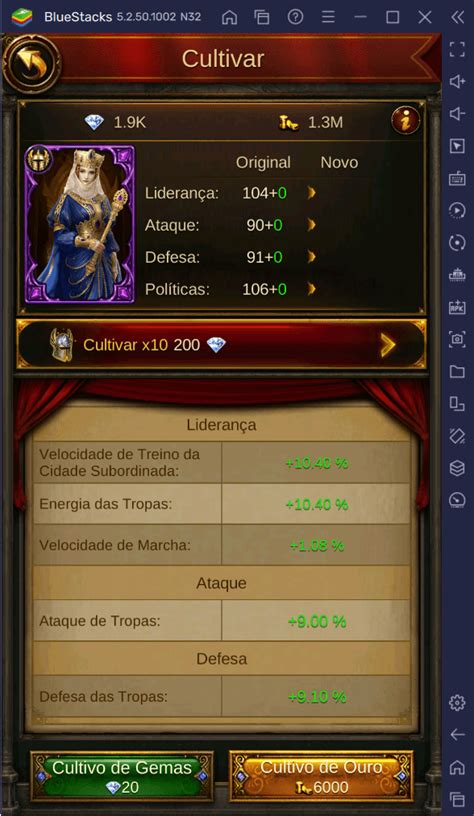Take a screenshot with sidebar camera icon
474x816 pixels.
tap(457, 339)
